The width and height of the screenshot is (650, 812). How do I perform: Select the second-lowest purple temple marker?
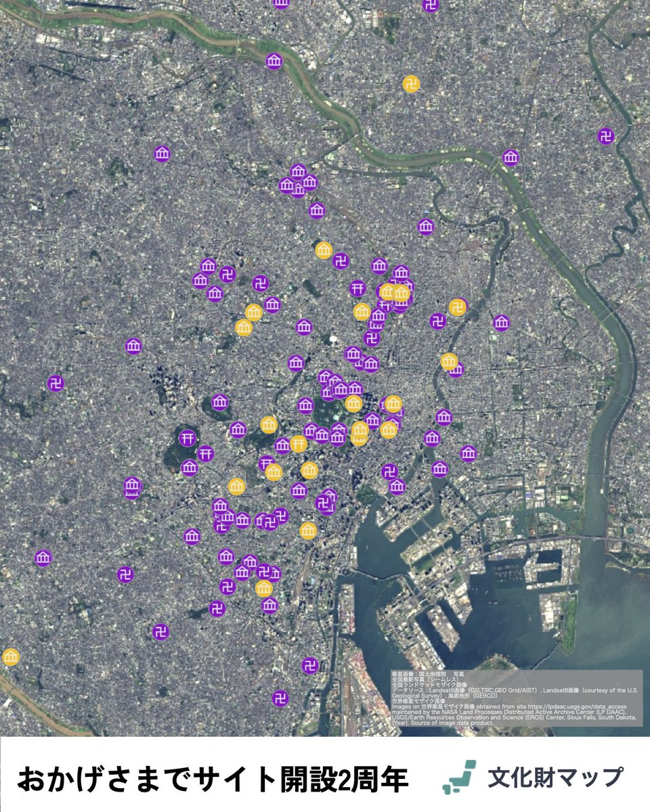coord(310,665)
